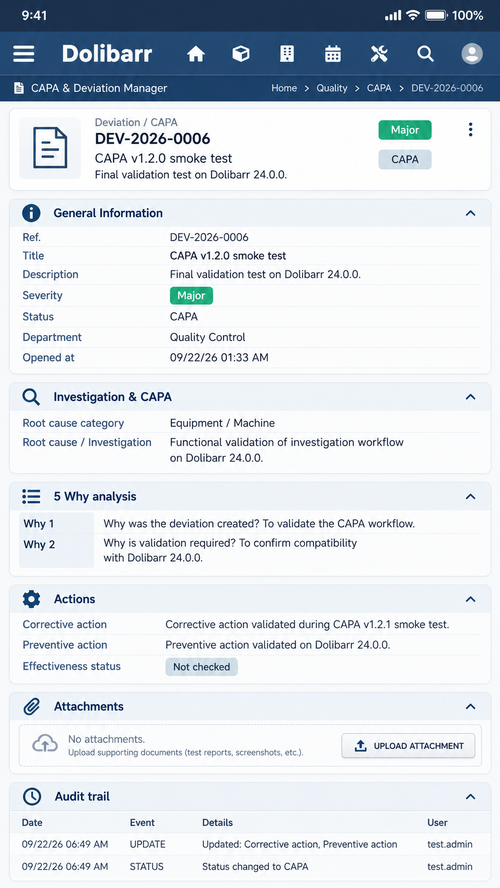Click the 5 Why analysis list icon
The image size is (500, 888).
[x=31, y=497]
